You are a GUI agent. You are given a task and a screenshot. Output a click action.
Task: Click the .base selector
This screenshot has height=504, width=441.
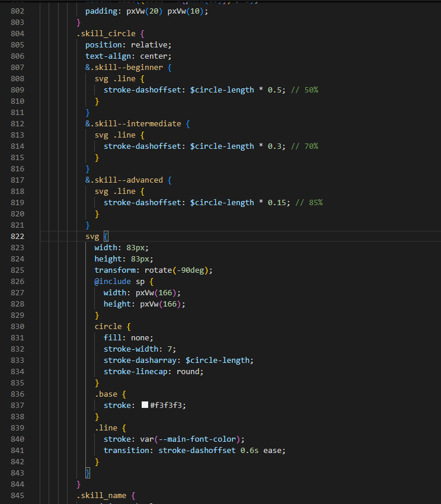pos(106,394)
